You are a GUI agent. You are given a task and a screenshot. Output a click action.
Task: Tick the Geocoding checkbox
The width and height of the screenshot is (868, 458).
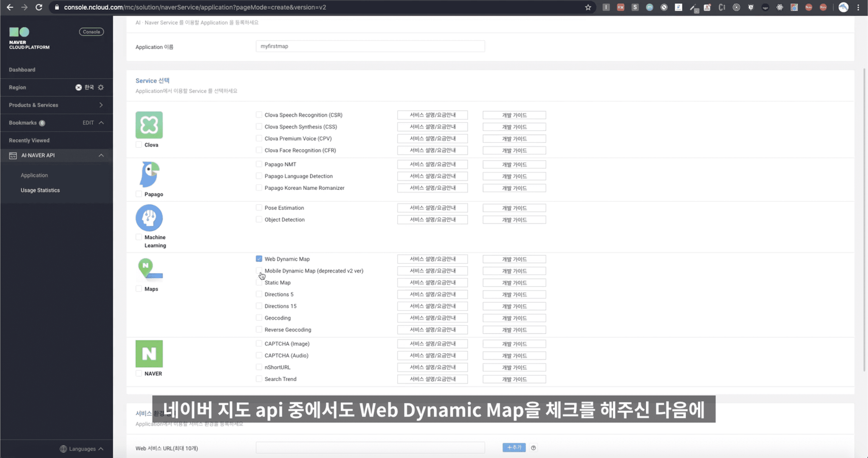259,318
